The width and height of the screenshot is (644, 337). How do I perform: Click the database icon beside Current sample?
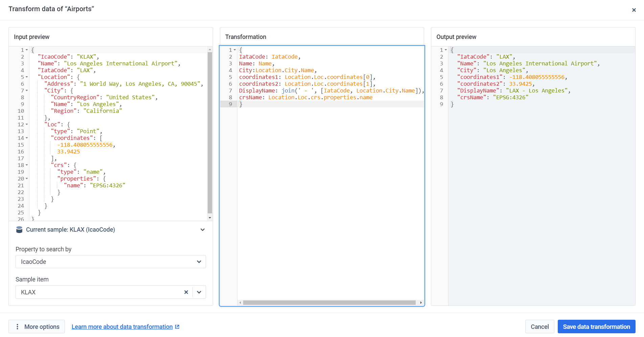coord(19,230)
